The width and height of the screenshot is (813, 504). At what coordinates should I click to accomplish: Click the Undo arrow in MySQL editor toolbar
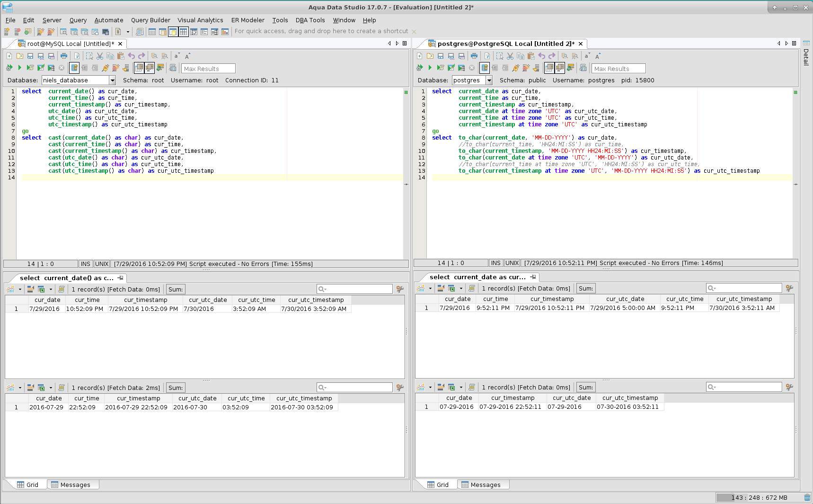point(132,56)
